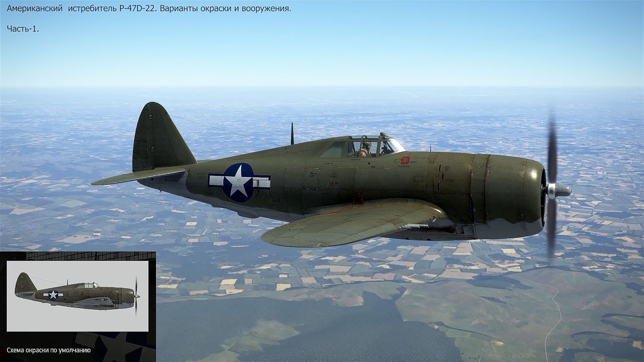Viewport: 644px width, 362px height.
Task: Open the default paint scheme thumbnail
Action: pos(77,296)
